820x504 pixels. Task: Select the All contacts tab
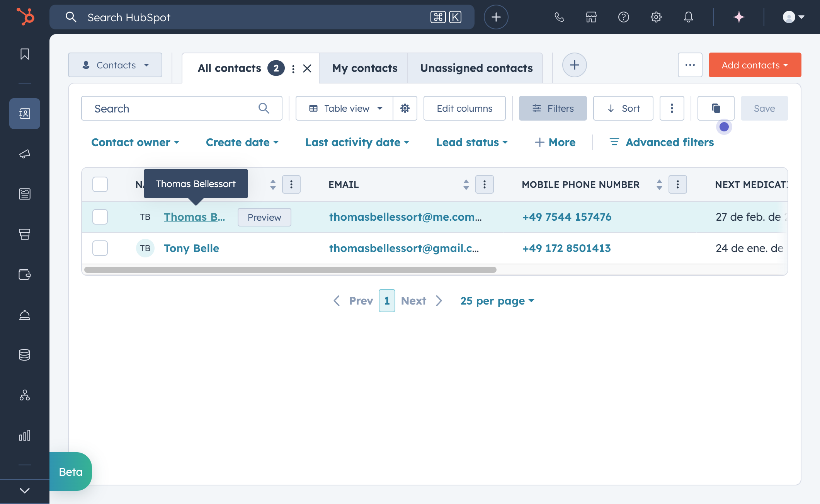[x=230, y=68]
